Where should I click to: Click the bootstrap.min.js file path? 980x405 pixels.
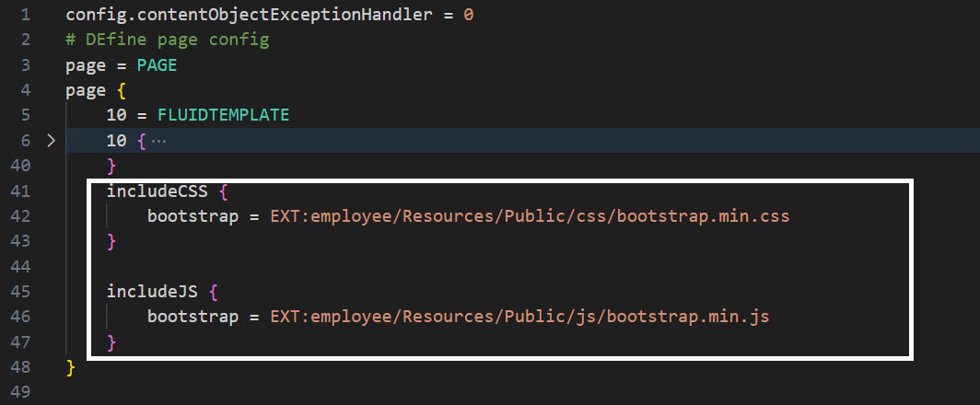519,317
